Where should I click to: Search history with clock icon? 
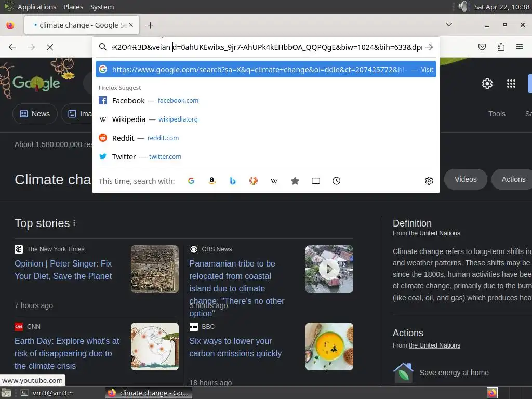336,181
